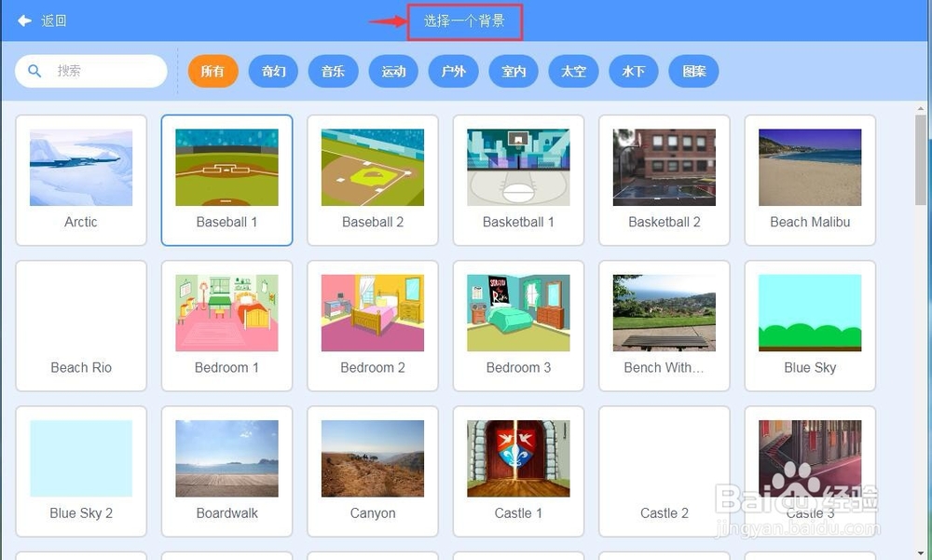Click the vertical scrollbar thumb
The width and height of the screenshot is (932, 560).
tap(921, 160)
